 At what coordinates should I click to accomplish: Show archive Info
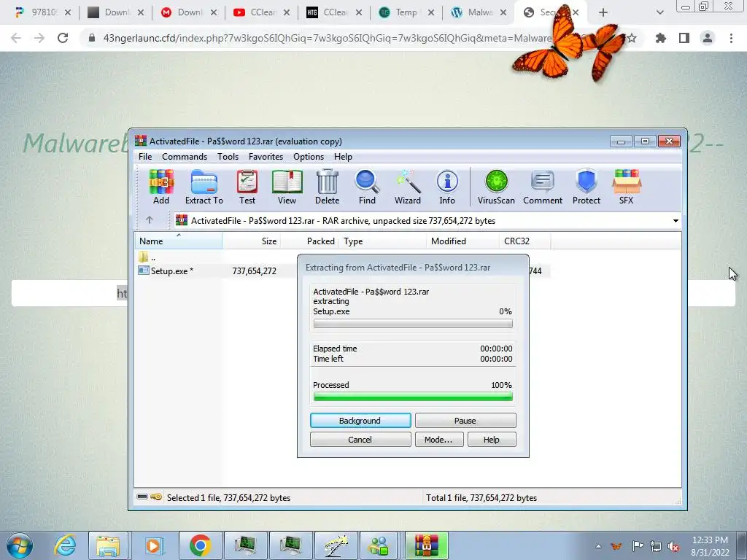point(447,187)
